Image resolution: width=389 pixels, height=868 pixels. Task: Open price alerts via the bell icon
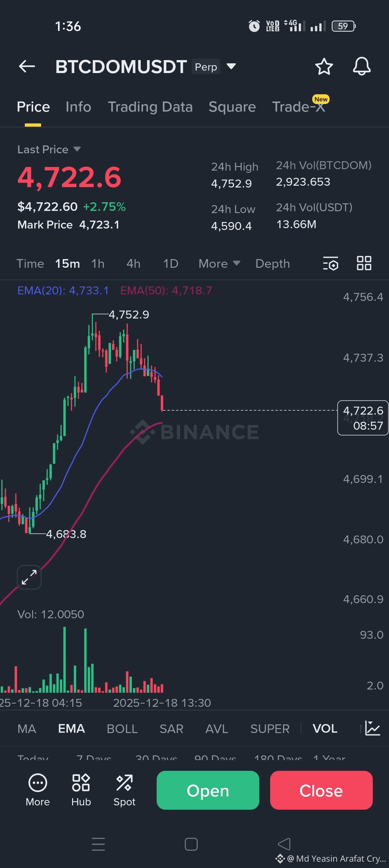coord(362,66)
